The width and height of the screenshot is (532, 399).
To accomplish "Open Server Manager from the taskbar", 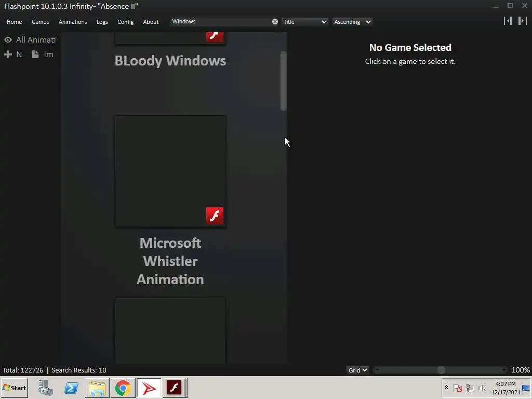I will pos(46,388).
